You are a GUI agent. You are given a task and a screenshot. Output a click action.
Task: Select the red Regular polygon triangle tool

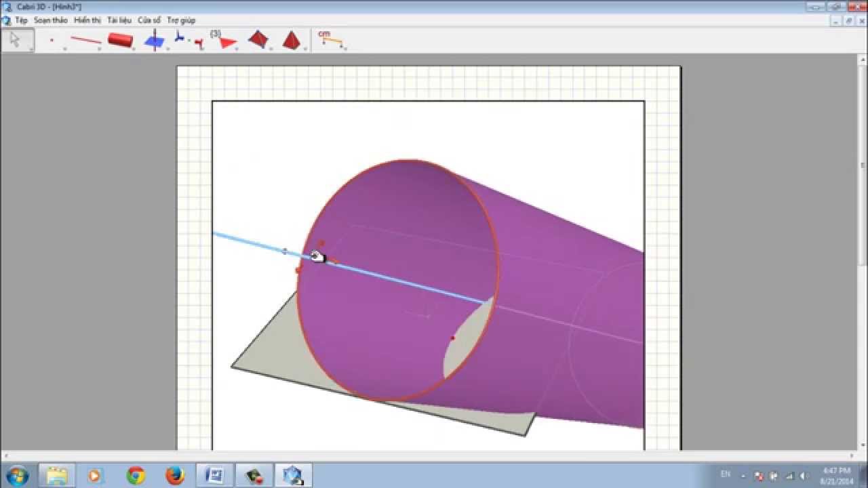224,40
